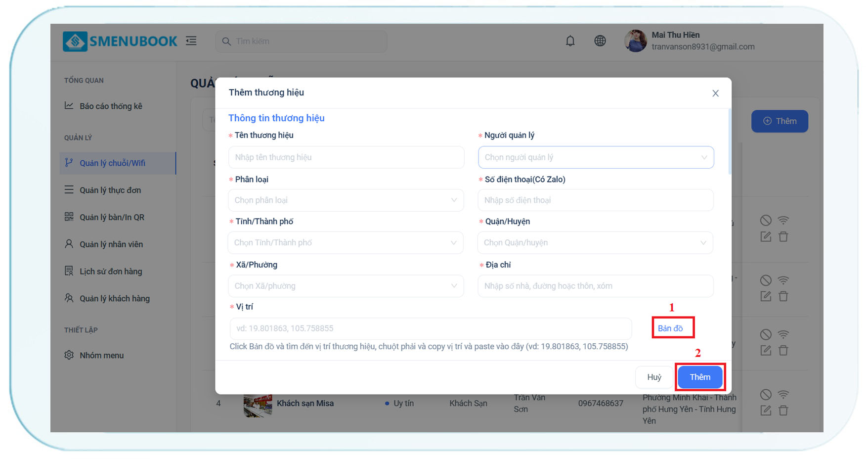Expand the Tỉnh/Thành phố dropdown

(x=346, y=243)
